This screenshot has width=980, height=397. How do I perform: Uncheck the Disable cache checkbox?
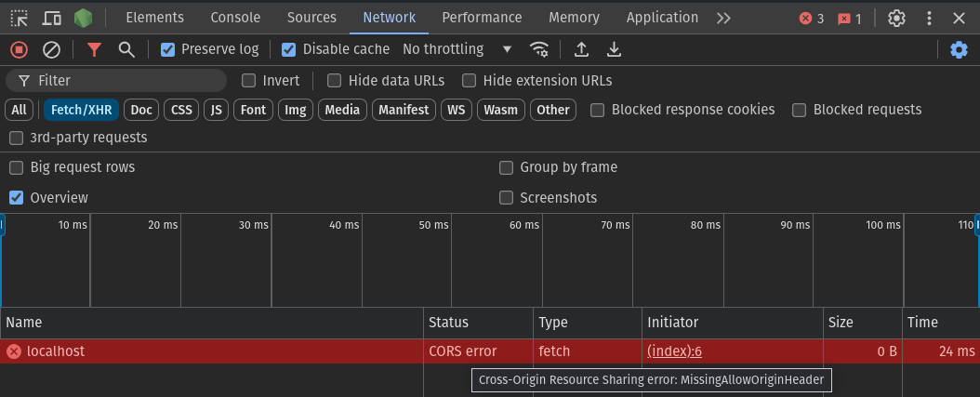tap(288, 49)
